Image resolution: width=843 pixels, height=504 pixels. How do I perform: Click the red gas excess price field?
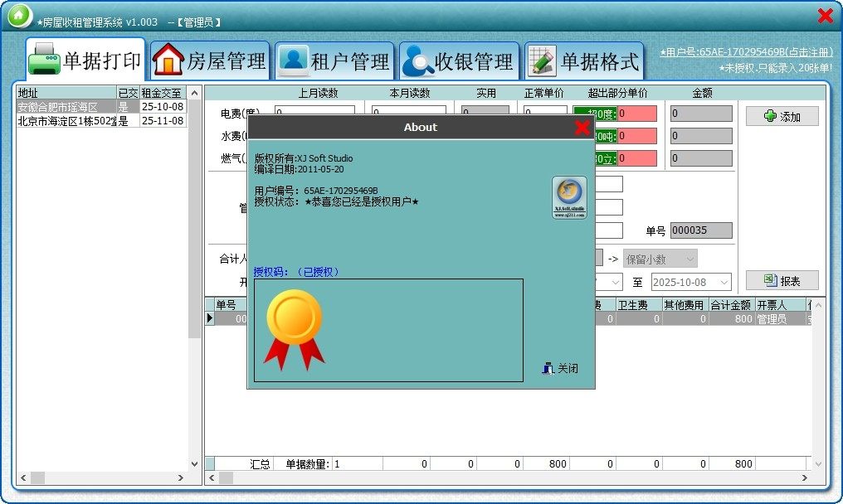coord(637,158)
